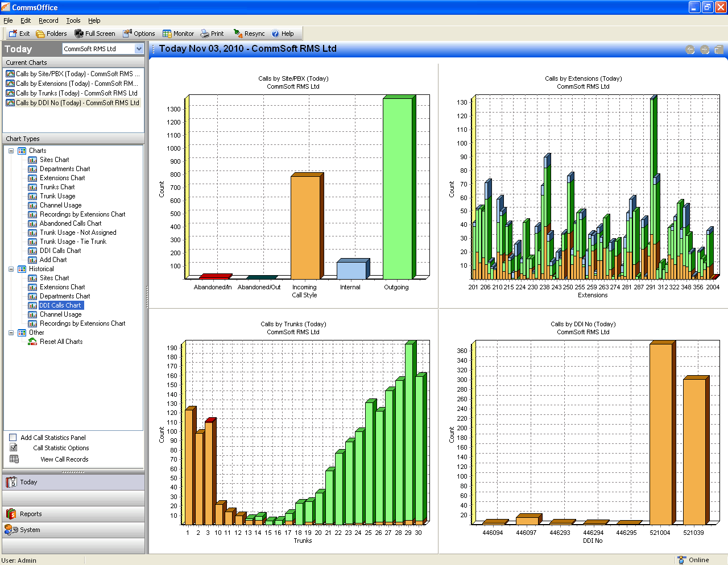Switch to the Reports section
The width and height of the screenshot is (728, 565).
73,514
